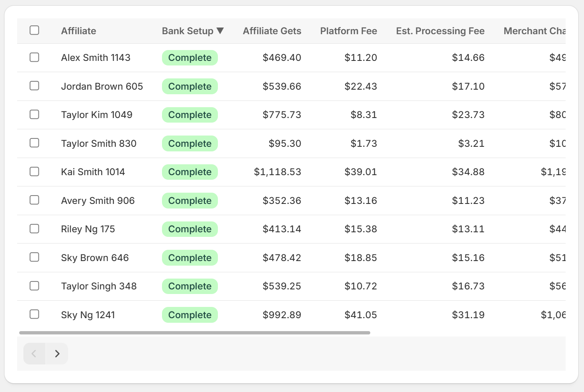Click the Complete badge for Riley Ng 175
Viewport: 584px width, 392px height.
[x=190, y=229]
